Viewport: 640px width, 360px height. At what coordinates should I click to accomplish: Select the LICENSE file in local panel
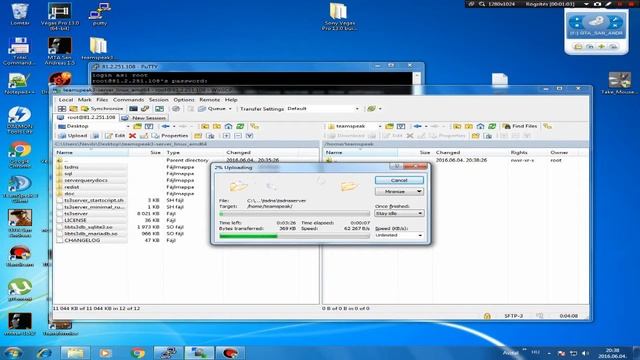tap(75, 220)
